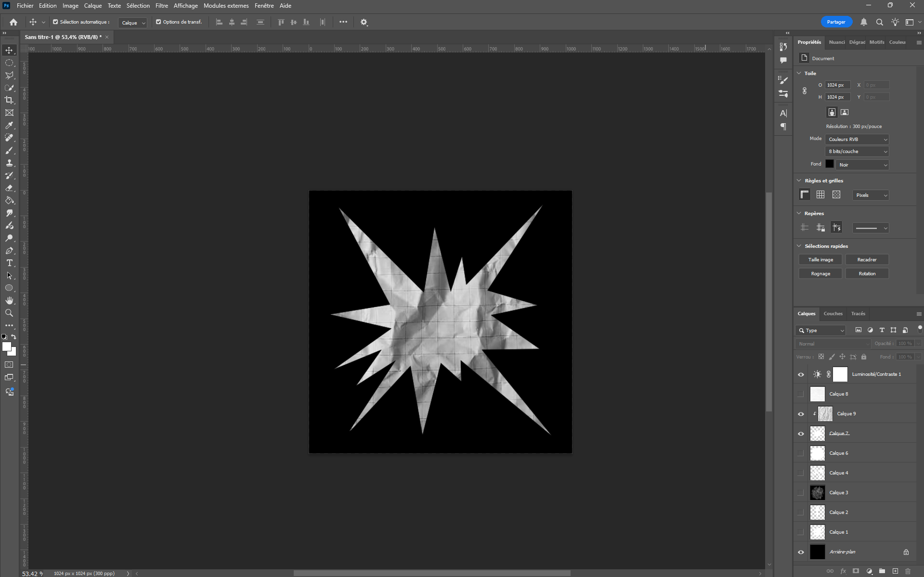Select the Paint Bucket tool
Viewport: 924px width, 577px height.
pyautogui.click(x=9, y=200)
